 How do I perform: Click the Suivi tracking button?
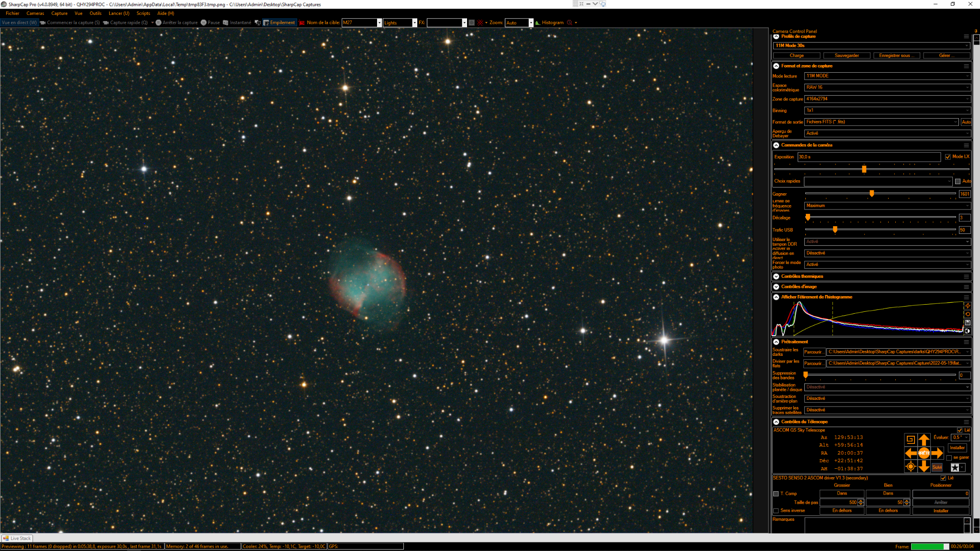click(x=937, y=467)
